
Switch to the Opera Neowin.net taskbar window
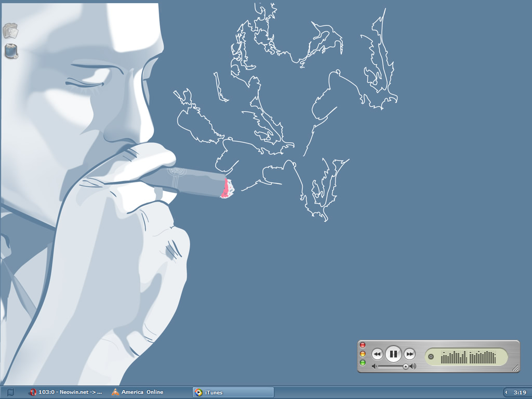point(65,392)
